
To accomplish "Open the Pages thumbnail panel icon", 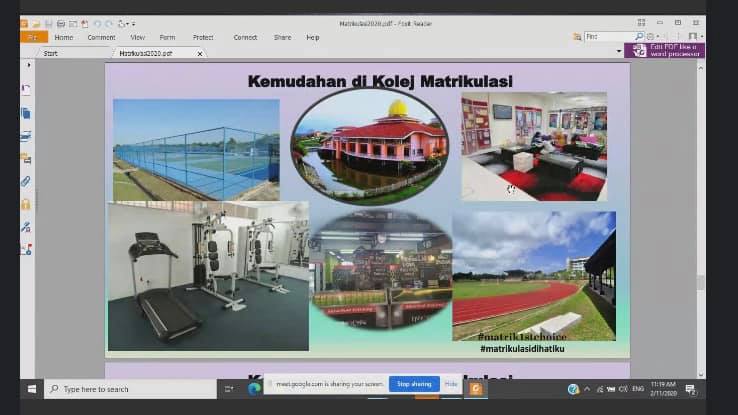I will point(26,113).
